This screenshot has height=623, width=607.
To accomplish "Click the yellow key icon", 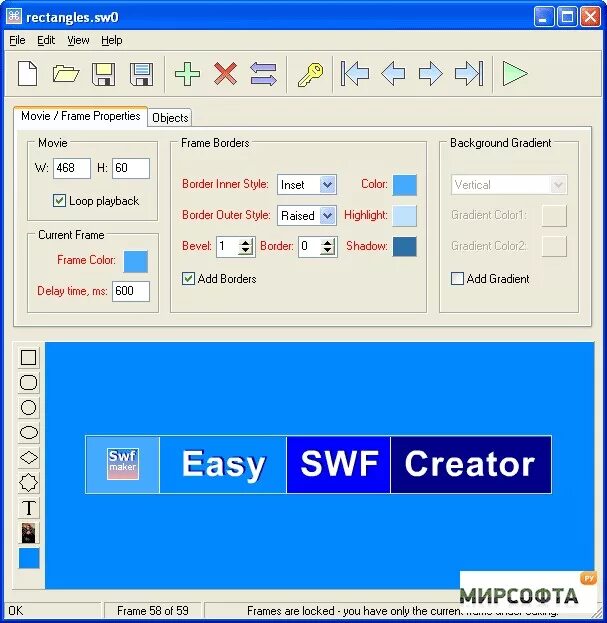I will pyautogui.click(x=310, y=75).
